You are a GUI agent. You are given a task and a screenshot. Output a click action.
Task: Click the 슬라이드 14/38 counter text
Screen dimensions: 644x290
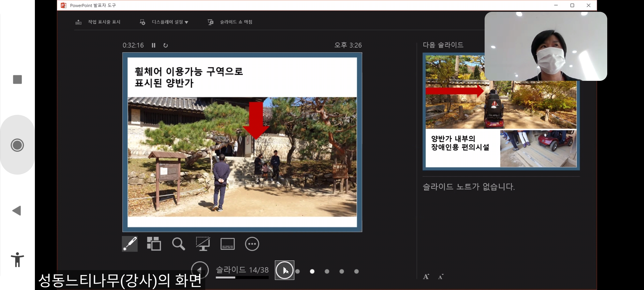click(242, 270)
